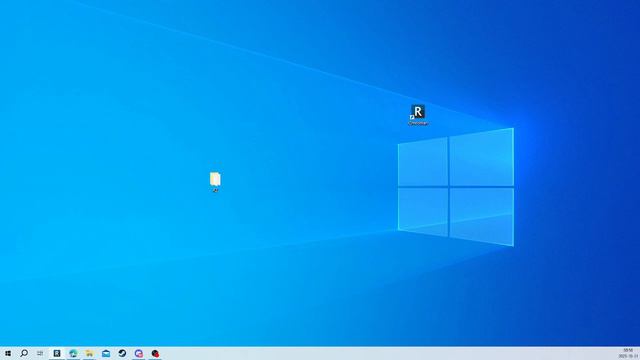The height and width of the screenshot is (360, 640).
Task: Select the yellow folder on desktop
Action: [x=215, y=182]
